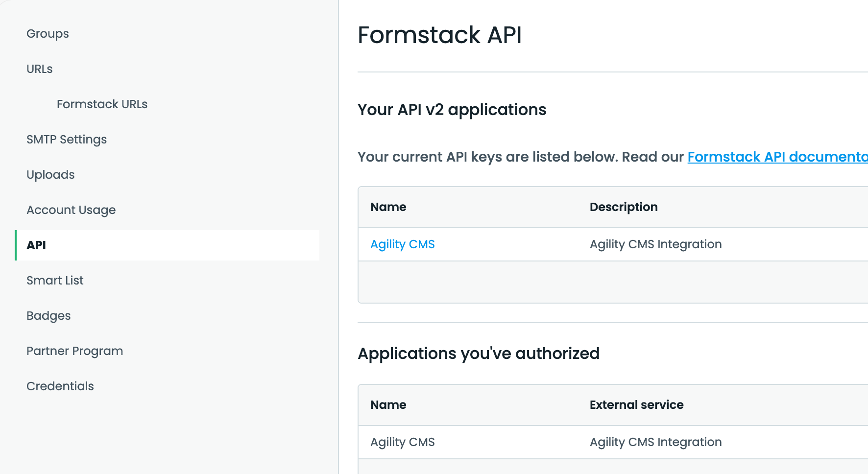Click Your API v2 applications heading

pyautogui.click(x=452, y=110)
